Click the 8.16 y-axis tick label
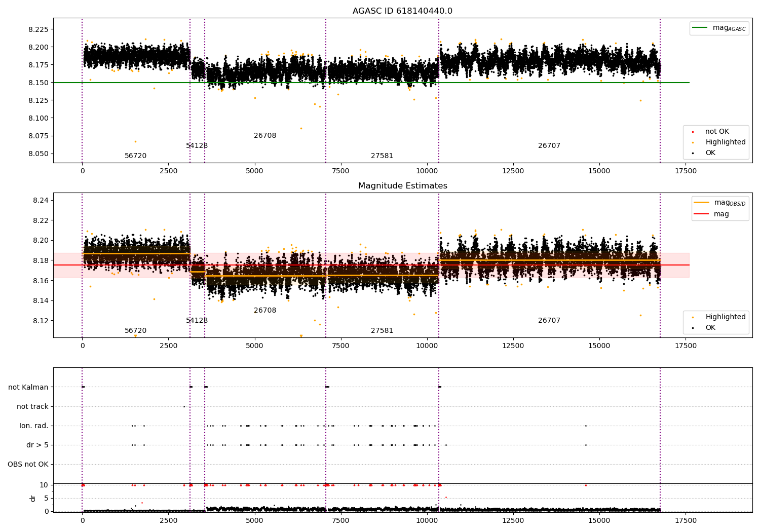 point(41,281)
